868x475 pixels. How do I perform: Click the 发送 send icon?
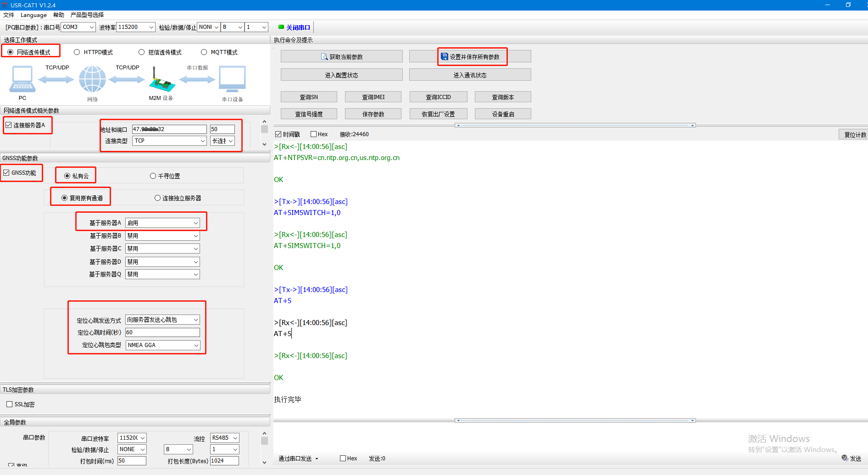[x=845, y=458]
